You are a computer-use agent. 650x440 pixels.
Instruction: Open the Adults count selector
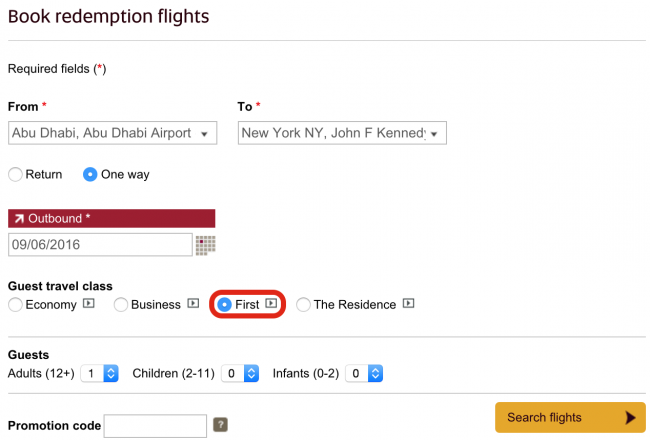click(x=99, y=374)
